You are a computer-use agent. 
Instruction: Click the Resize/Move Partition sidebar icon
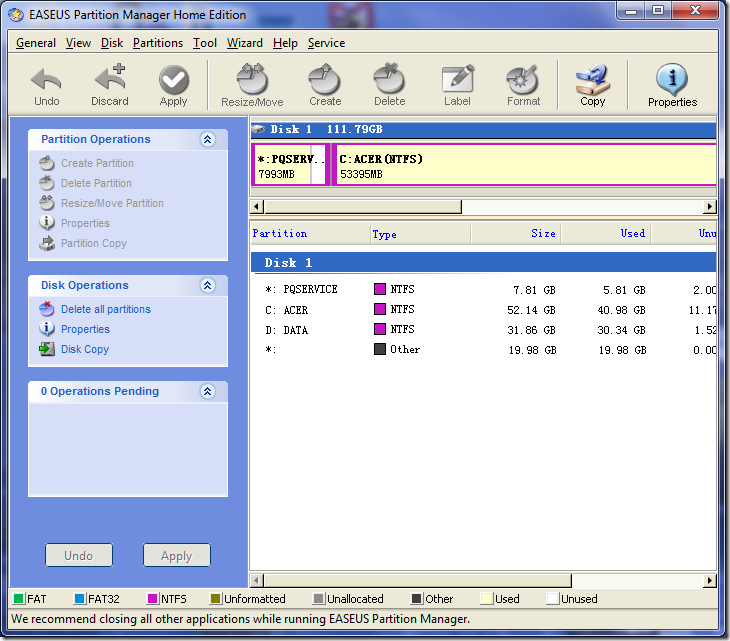(47, 203)
